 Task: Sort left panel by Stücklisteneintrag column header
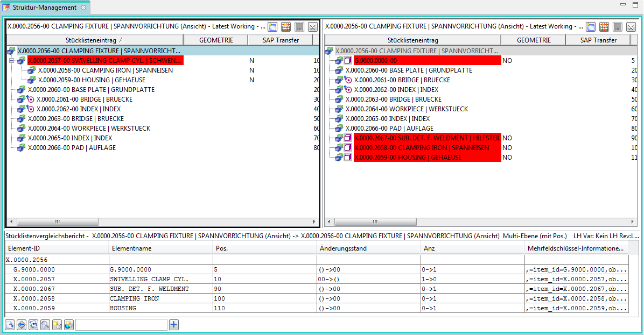coord(95,40)
